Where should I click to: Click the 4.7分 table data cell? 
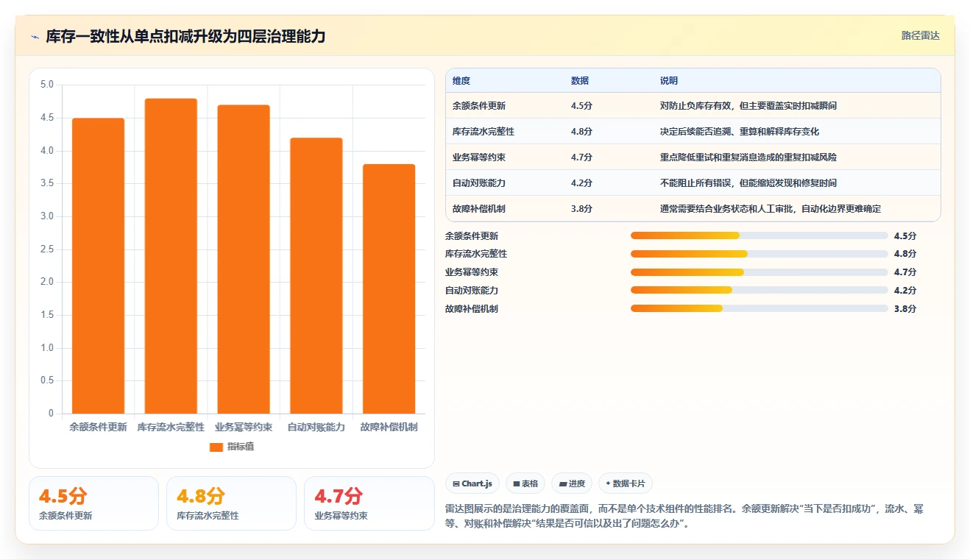click(x=581, y=157)
